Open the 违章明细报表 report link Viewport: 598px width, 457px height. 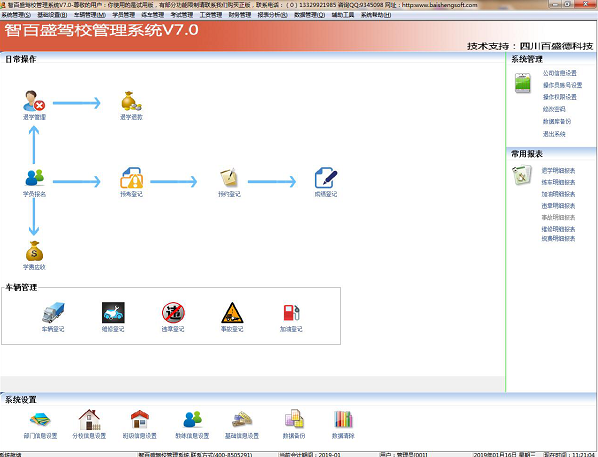(558, 206)
